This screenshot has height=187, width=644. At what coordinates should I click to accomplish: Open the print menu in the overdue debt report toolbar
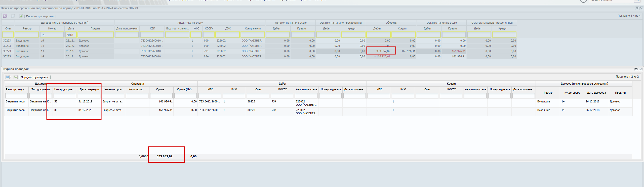pos(13,16)
